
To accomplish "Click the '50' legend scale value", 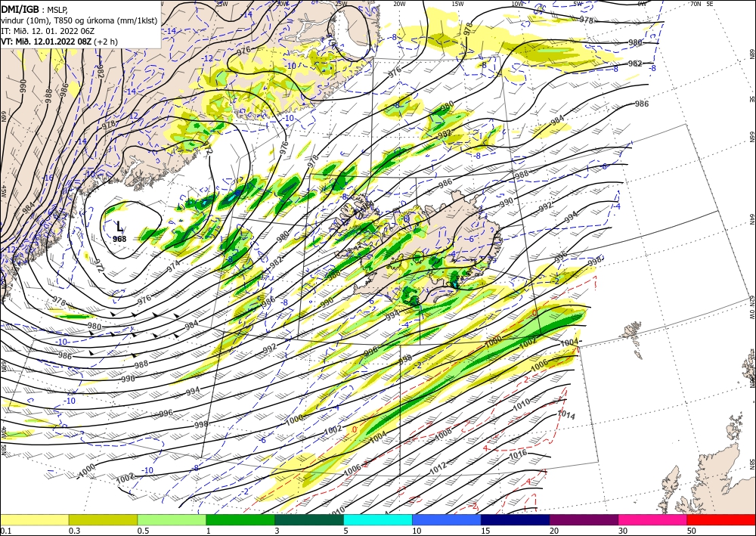I will [690, 531].
